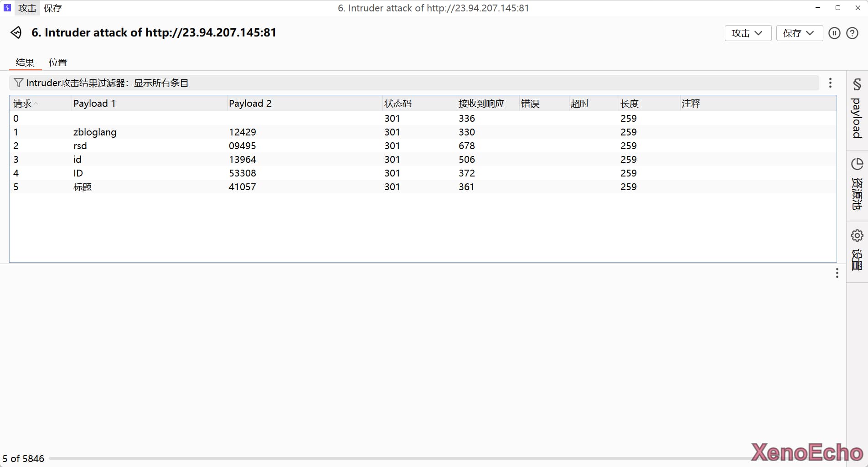Screen dimensions: 868x467
Task: Sort by 长度 column header
Action: click(x=629, y=104)
